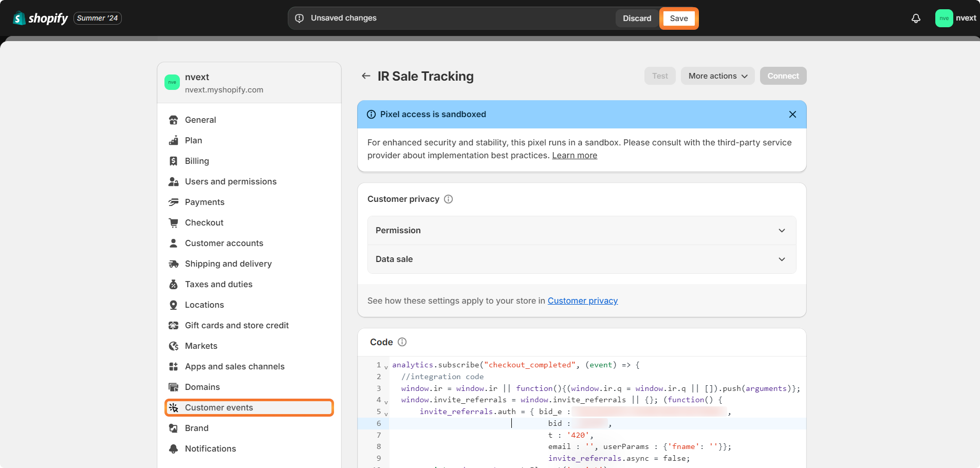Click the Connect button
The image size is (980, 468).
click(783, 76)
